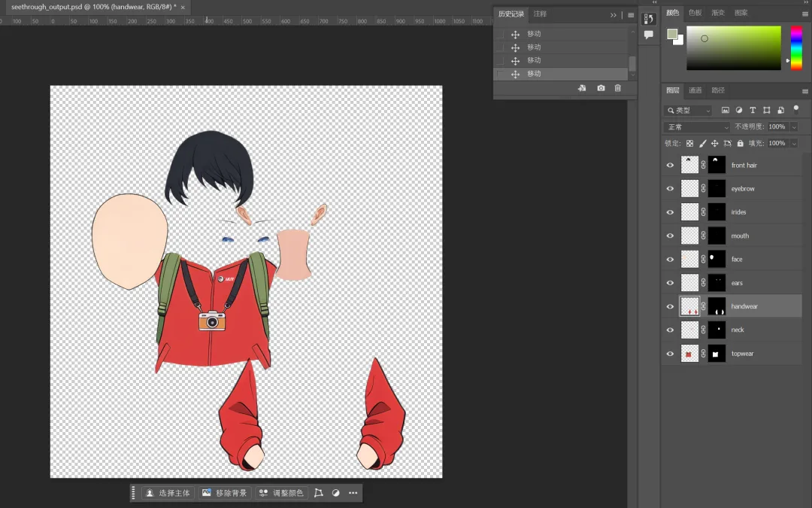Screen dimensions: 812x508
Task: Click the 移除背景 button
Action: 224,493
